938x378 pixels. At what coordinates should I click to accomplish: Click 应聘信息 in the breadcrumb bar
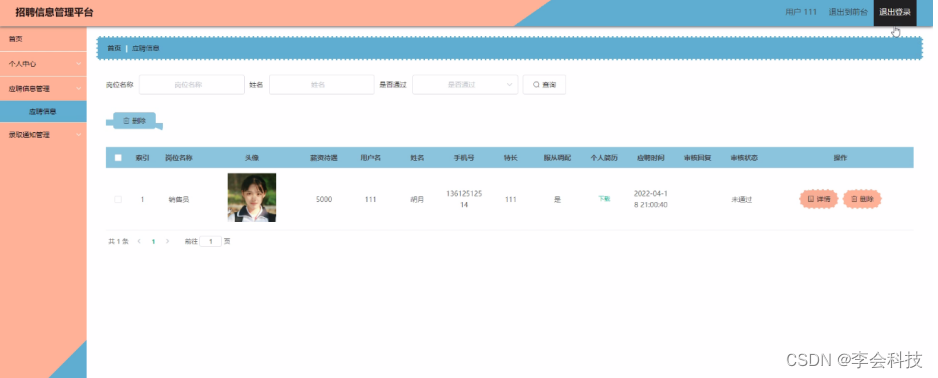pos(145,48)
